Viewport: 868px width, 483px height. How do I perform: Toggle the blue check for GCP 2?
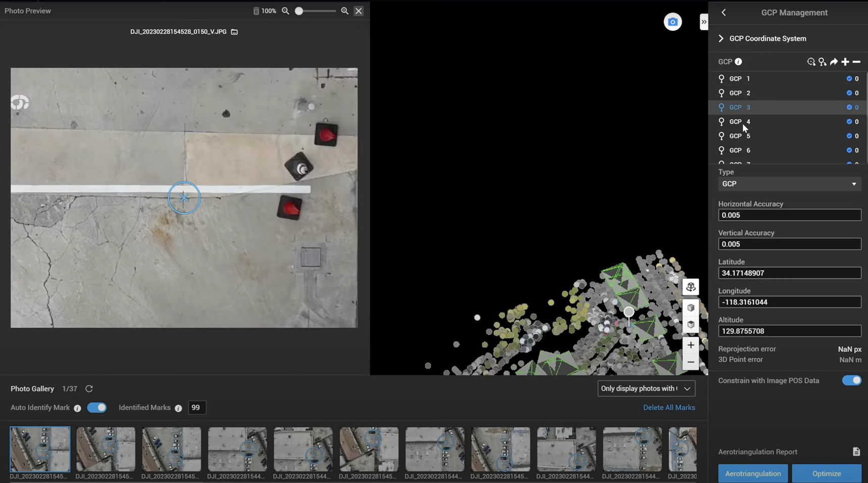pos(849,93)
